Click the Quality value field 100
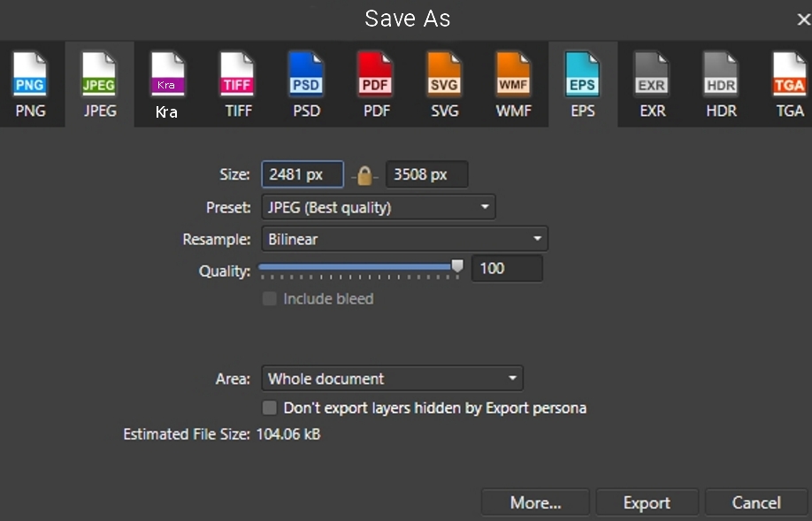 (x=507, y=268)
